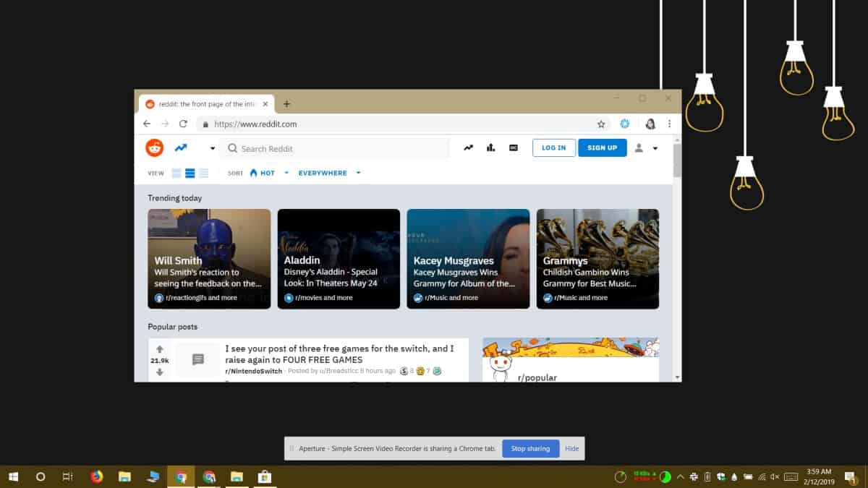This screenshot has width=868, height=488.
Task: Switch to classic view layout
Action: pos(190,174)
